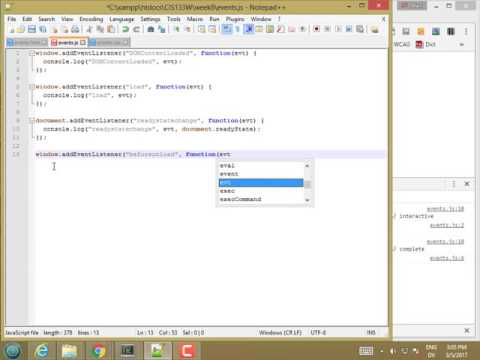Image resolution: width=480 pixels, height=360 pixels.
Task: Toggle the Show Indent Guide icon
Action: click(x=249, y=30)
